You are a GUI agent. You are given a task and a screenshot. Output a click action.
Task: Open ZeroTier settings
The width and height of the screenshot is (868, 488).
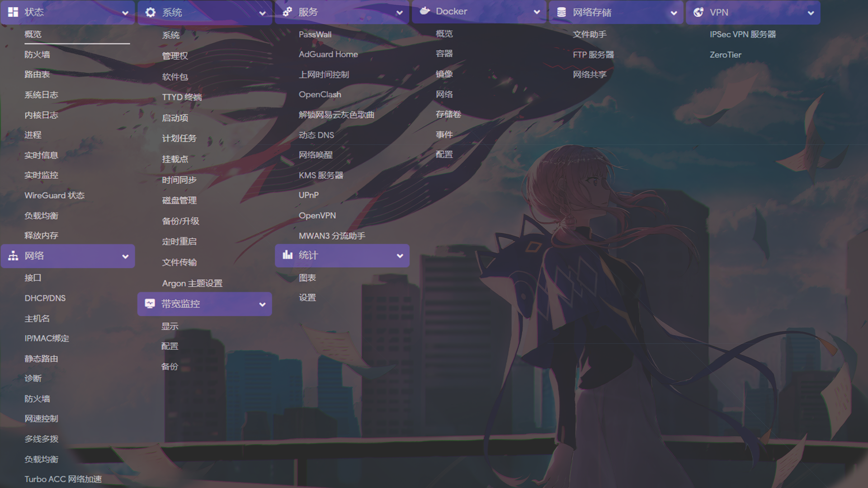(x=726, y=55)
